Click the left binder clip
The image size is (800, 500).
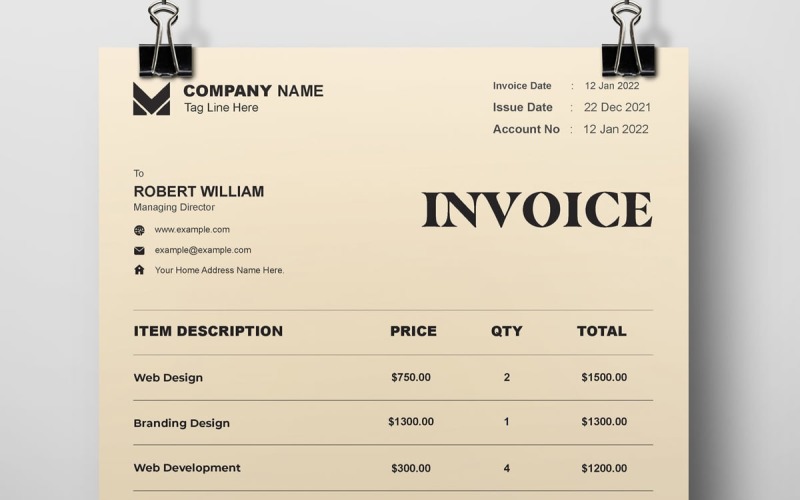164,46
